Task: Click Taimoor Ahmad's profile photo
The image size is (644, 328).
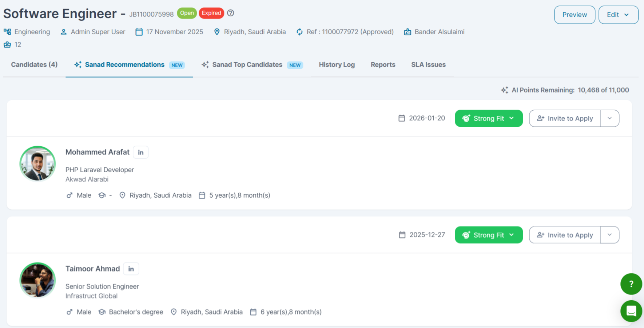Action: click(37, 280)
